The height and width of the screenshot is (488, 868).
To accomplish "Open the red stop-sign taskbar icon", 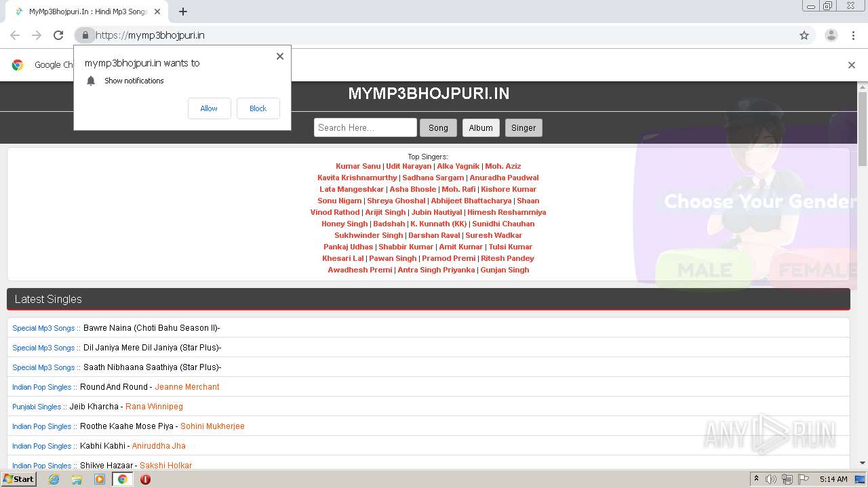I will pyautogui.click(x=145, y=479).
